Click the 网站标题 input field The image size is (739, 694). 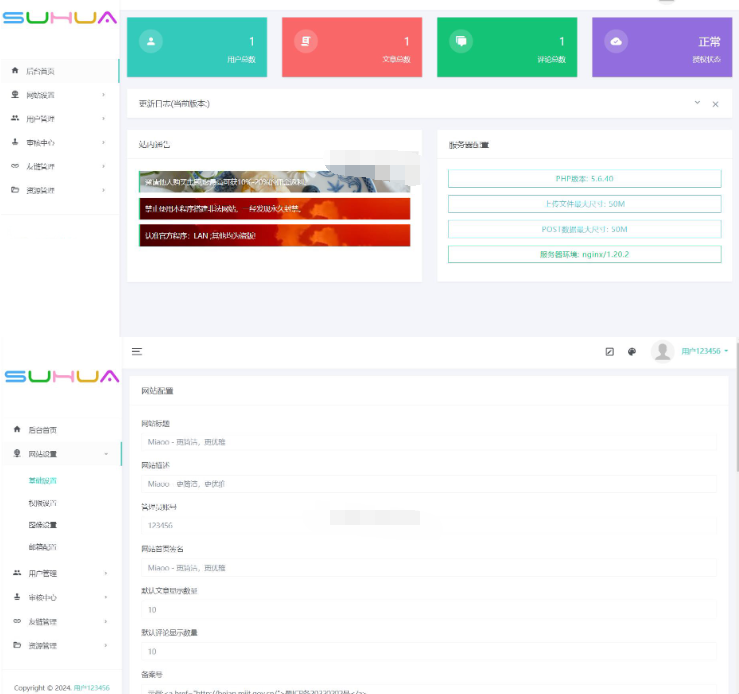coord(428,441)
